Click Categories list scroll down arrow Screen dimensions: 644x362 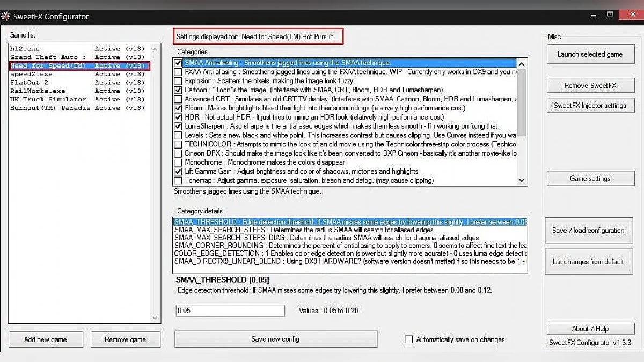coord(521,181)
